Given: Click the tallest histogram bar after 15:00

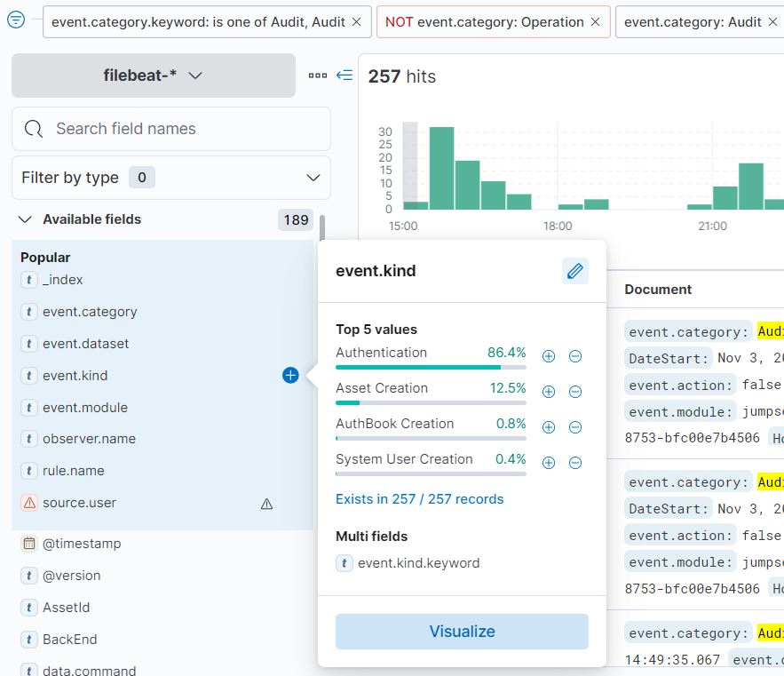Looking at the screenshot, I should [441, 168].
